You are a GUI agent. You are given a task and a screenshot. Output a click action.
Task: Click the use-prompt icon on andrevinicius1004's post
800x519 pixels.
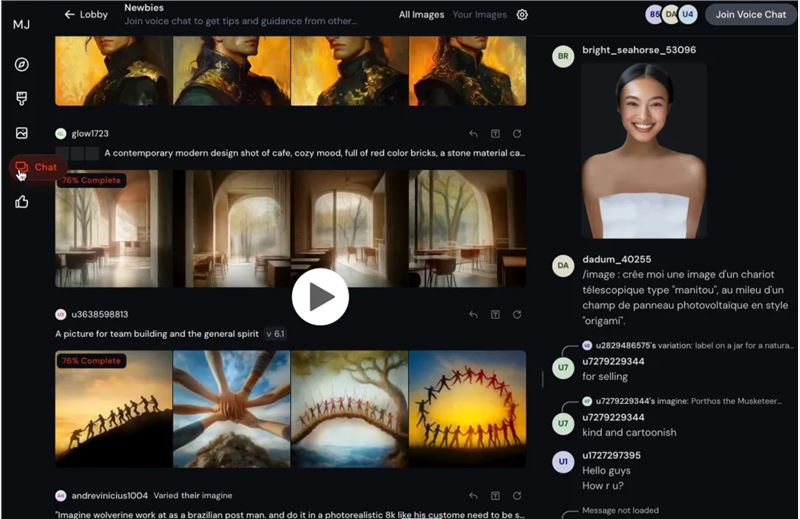click(495, 496)
